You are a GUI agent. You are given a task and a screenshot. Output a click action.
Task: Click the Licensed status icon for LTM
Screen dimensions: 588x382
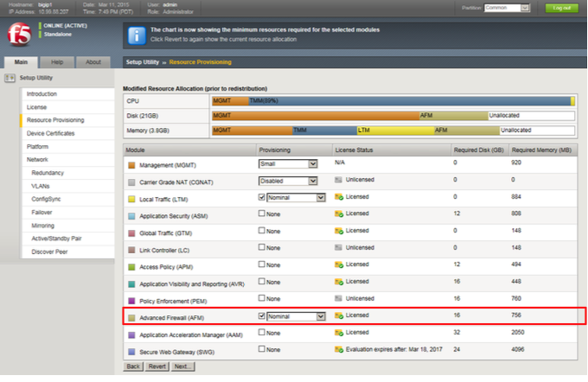tap(339, 197)
